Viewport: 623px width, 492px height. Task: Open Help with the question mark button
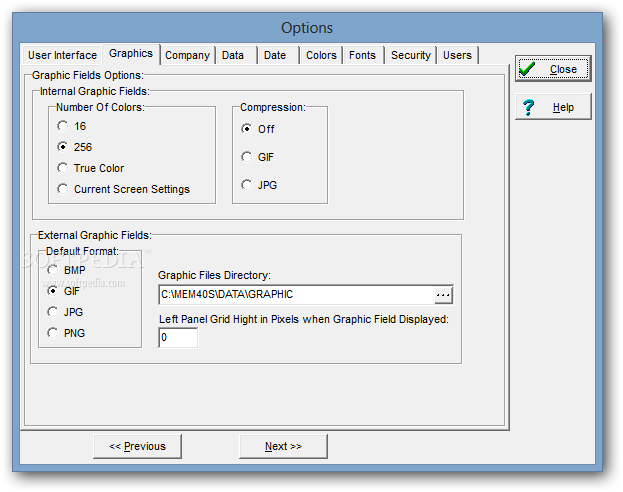553,107
